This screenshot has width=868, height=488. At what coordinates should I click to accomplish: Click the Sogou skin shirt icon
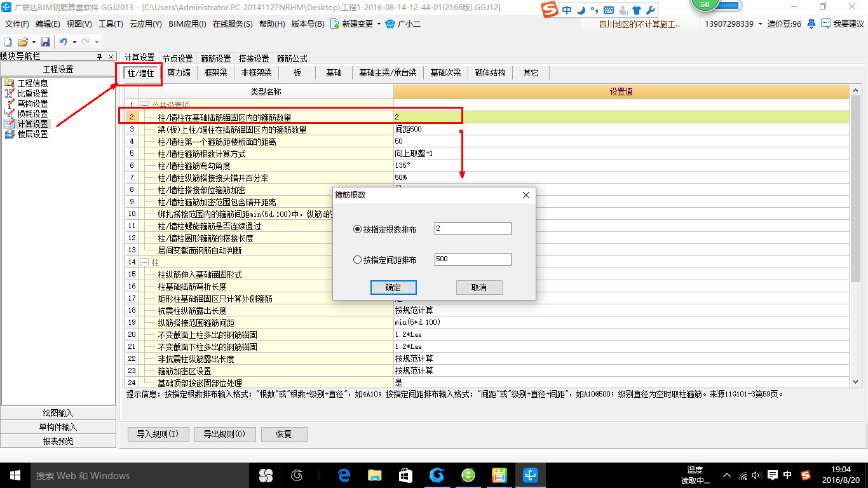[637, 11]
